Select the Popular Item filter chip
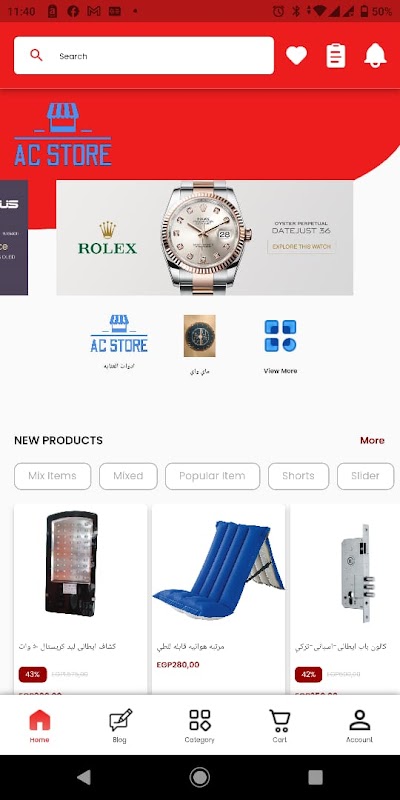Screen dimensions: 400x800 click(x=212, y=476)
